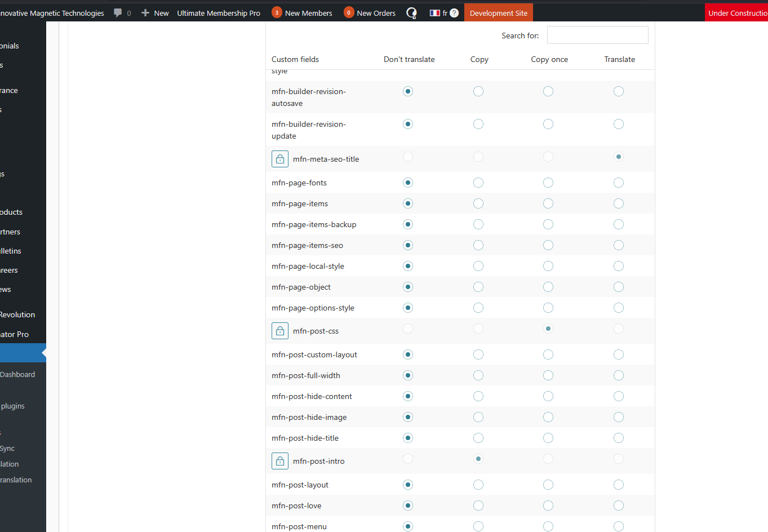Click the Under Construction notice

736,13
